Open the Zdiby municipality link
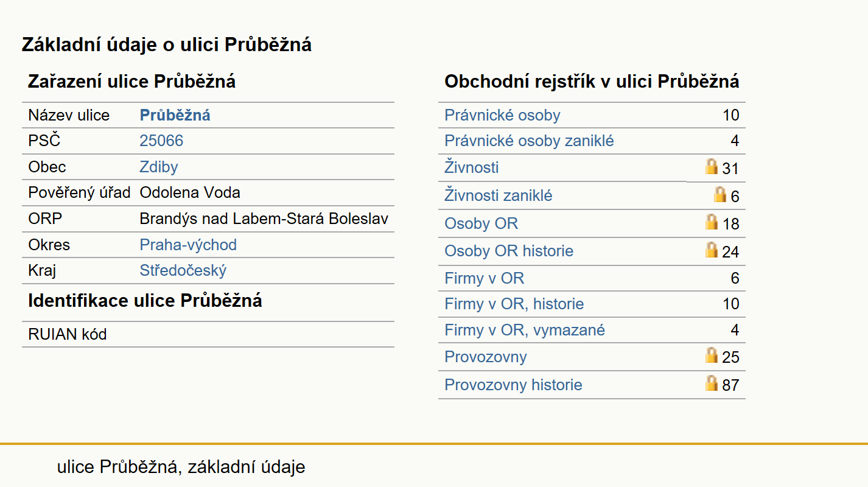This screenshot has width=868, height=487. (159, 167)
